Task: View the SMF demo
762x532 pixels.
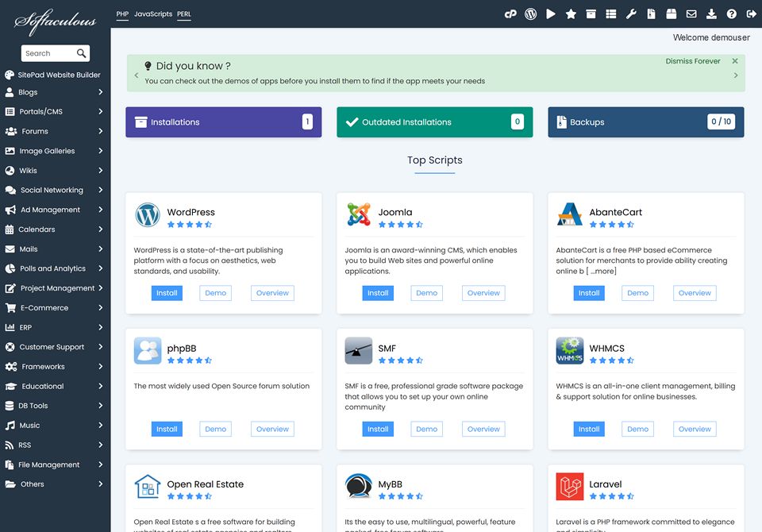Action: [427, 429]
